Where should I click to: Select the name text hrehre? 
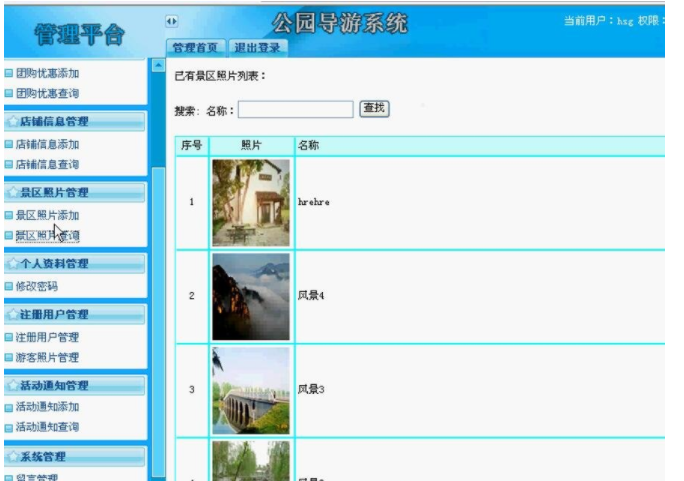click(x=314, y=202)
